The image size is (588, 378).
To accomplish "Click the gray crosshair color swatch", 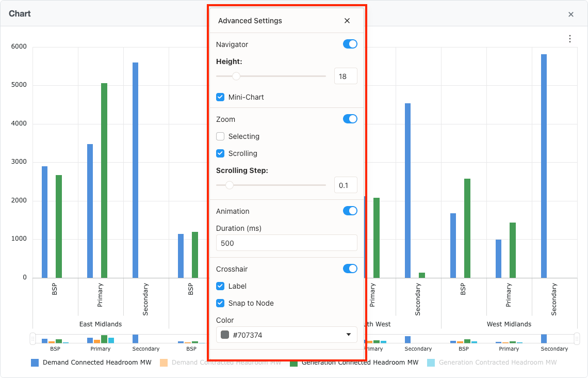I will 224,335.
